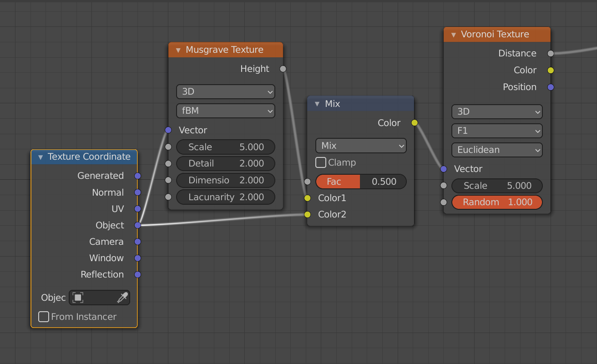Screen dimensions: 597x364
Task: Click the Voronoi Scale 5.000 field
Action: point(497,186)
